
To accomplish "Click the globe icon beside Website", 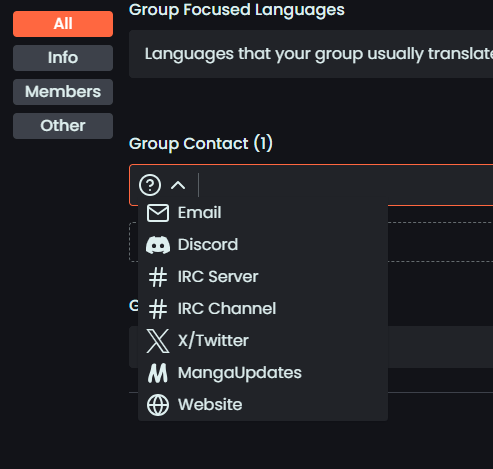I will [158, 405].
